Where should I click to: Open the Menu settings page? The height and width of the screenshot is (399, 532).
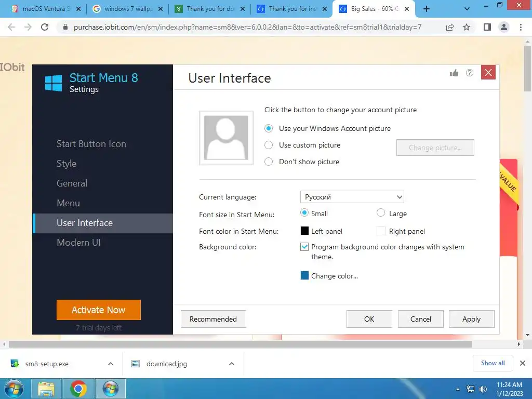click(68, 203)
